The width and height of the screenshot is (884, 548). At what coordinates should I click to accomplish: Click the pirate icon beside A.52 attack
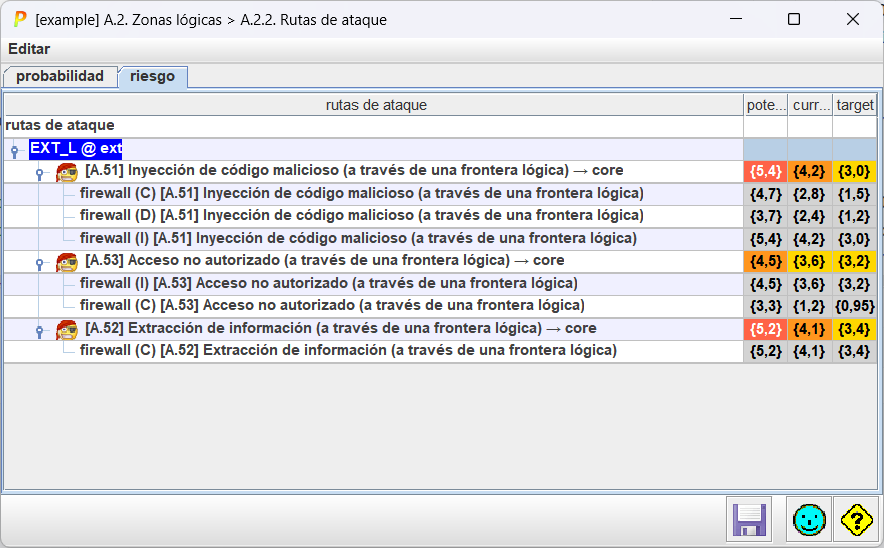click(x=67, y=330)
